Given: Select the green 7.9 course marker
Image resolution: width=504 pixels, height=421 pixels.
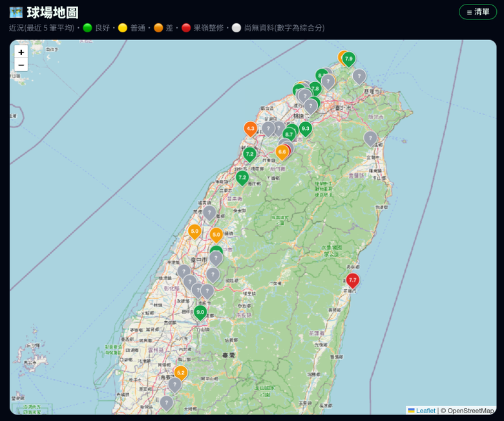Looking at the screenshot, I should [x=349, y=59].
